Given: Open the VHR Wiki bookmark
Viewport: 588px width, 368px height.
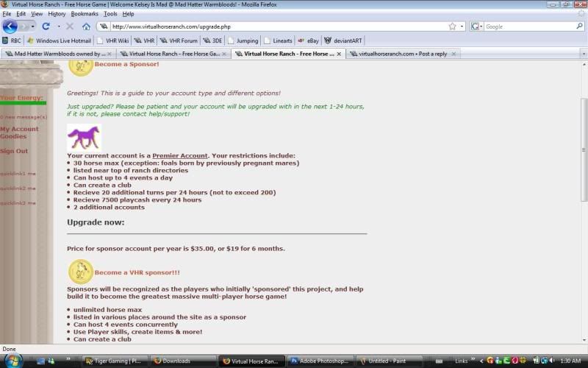Looking at the screenshot, I should click(112, 40).
